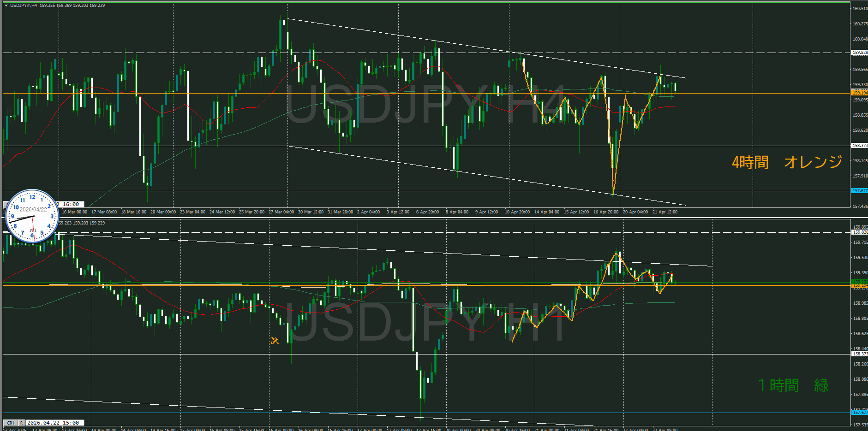This screenshot has height=431, width=868.
Task: Select the green 1時間 緑 text label
Action: 793,385
